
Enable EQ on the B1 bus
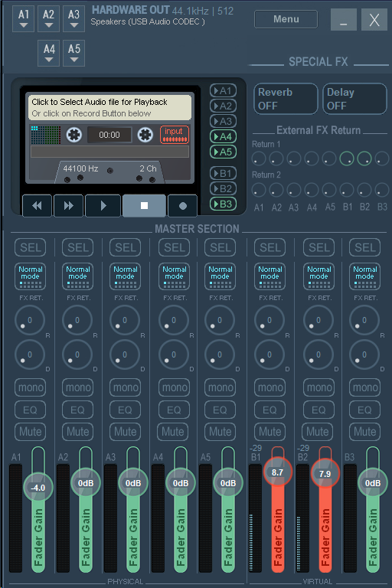(270, 410)
